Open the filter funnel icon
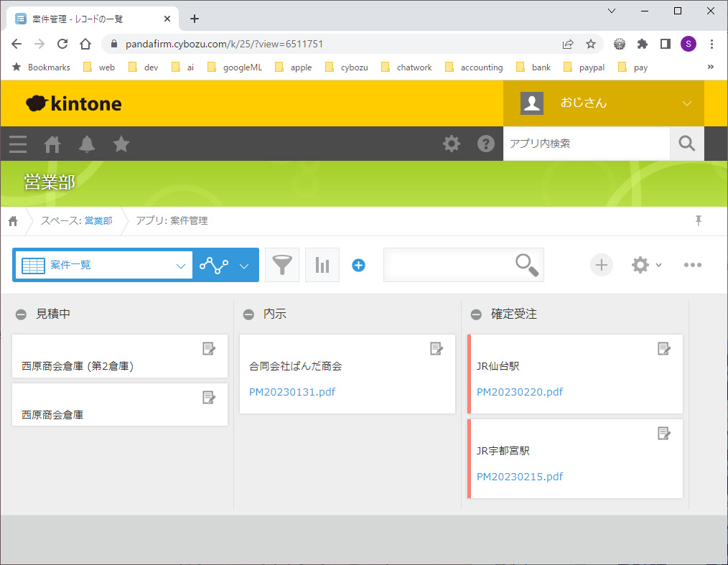 [x=282, y=265]
